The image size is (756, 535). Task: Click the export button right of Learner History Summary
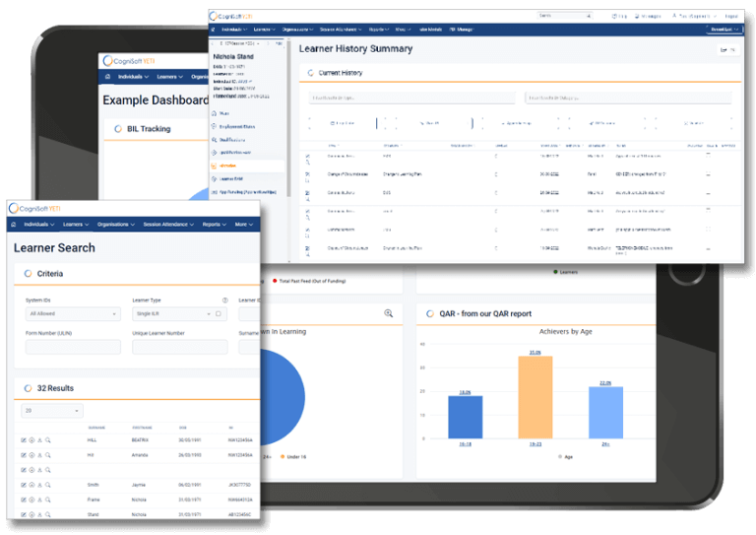(727, 49)
